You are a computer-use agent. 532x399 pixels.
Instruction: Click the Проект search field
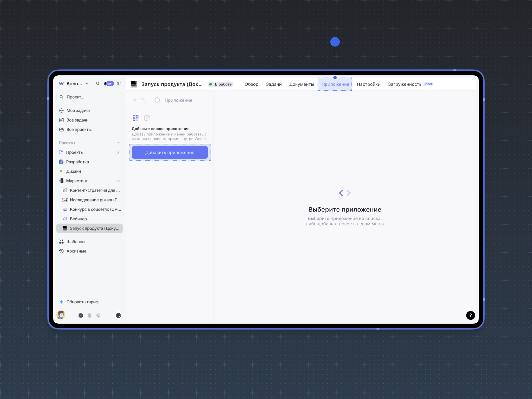(90, 97)
